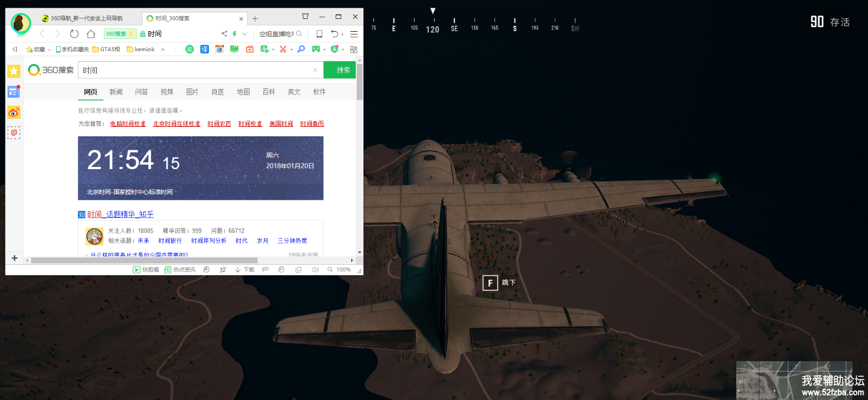This screenshot has height=400, width=868.
Task: Open the extensions manager grid icon
Action: (x=353, y=50)
